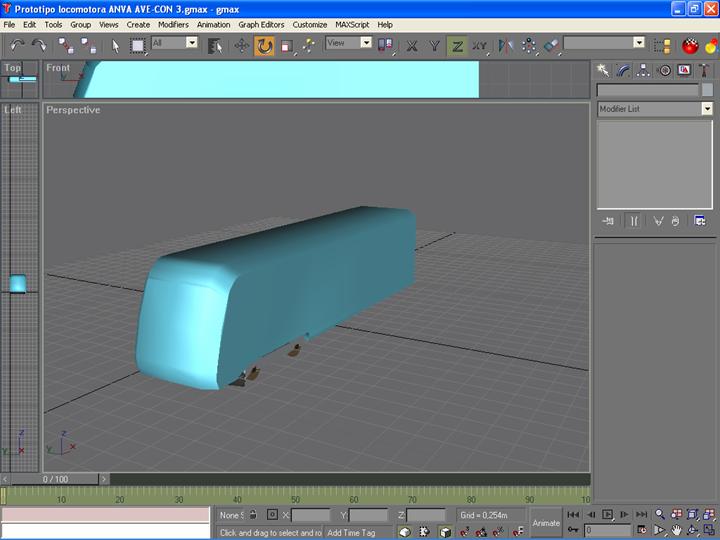
Task: Switch to the Hierarchy panel
Action: (643, 70)
